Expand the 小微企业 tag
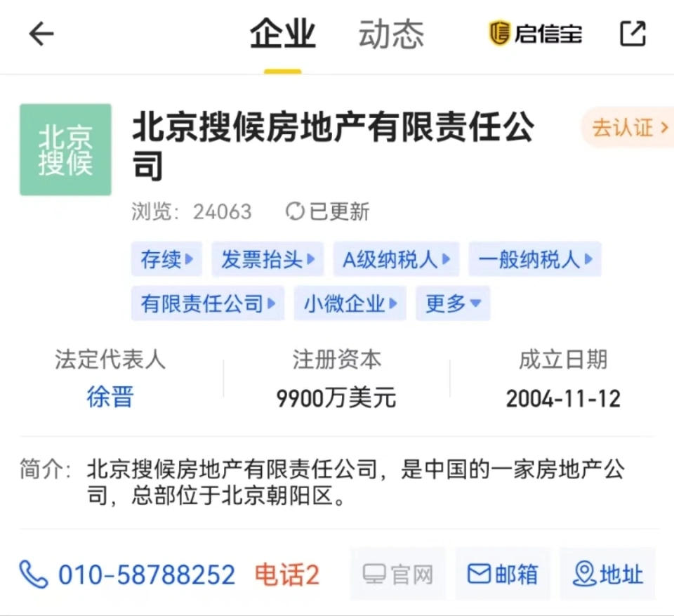The height and width of the screenshot is (616, 674). 350,303
